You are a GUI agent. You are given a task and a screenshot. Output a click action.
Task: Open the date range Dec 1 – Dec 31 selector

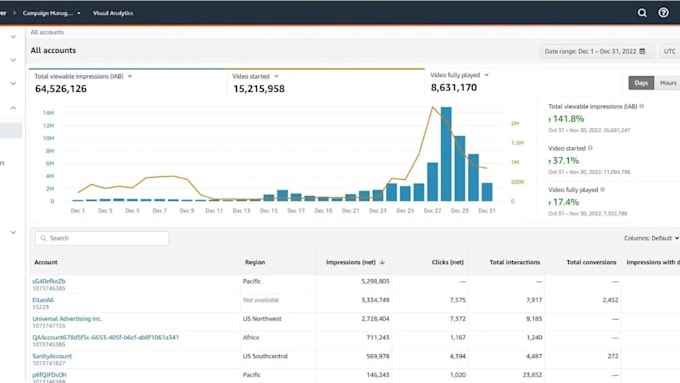pos(595,51)
